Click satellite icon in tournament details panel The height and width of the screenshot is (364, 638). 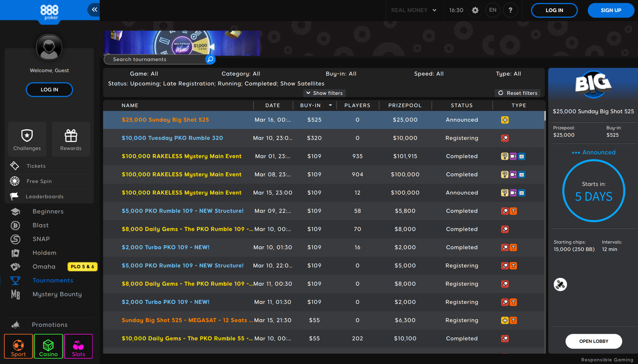[560, 284]
